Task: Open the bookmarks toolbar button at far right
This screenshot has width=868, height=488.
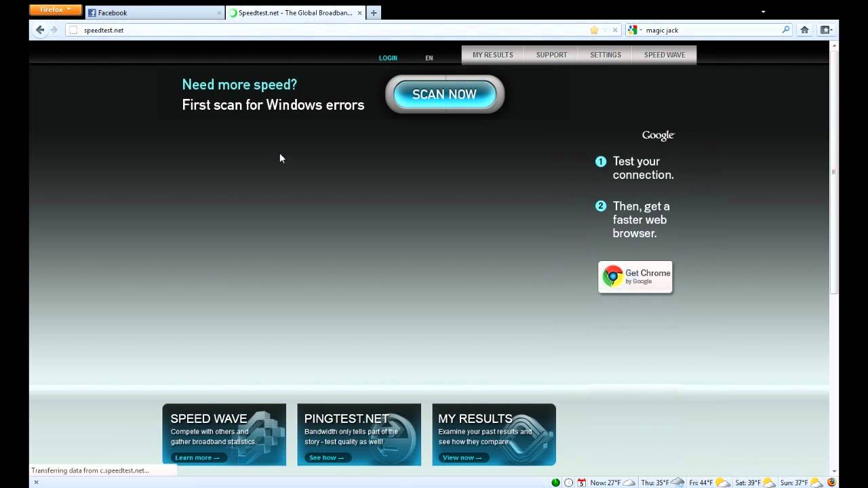Action: pyautogui.click(x=826, y=30)
